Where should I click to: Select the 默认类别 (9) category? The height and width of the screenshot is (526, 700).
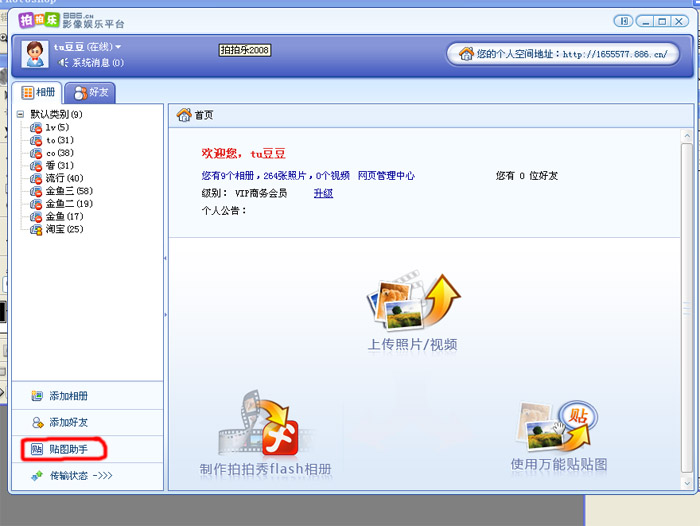pyautogui.click(x=56, y=114)
